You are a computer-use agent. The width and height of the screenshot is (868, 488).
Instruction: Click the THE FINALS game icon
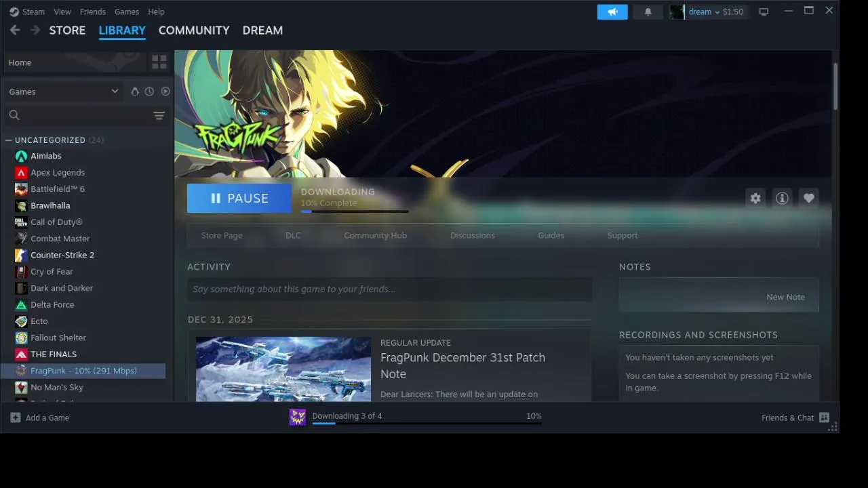(x=21, y=354)
